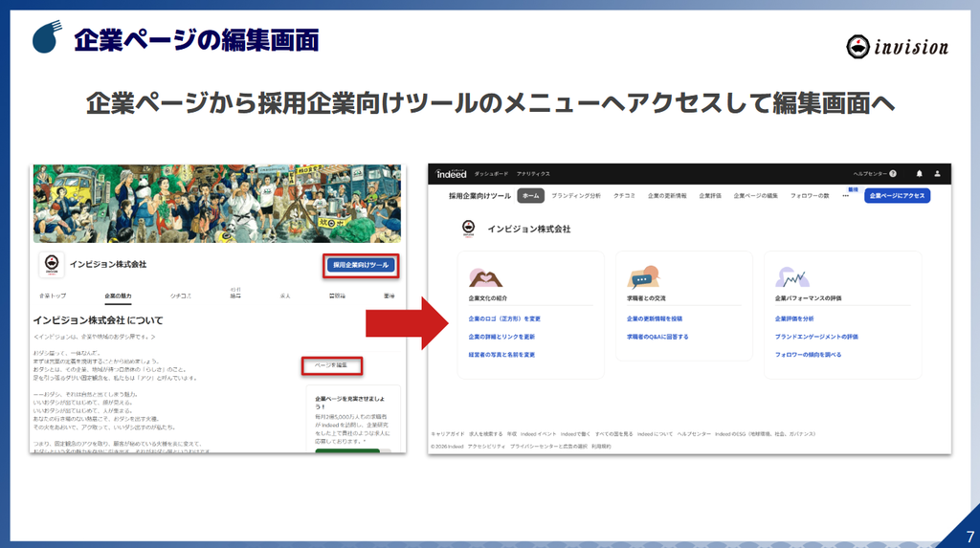Viewport: 980px width, 548px height.
Task: Open ダッシュボード in the black header
Action: [x=491, y=174]
